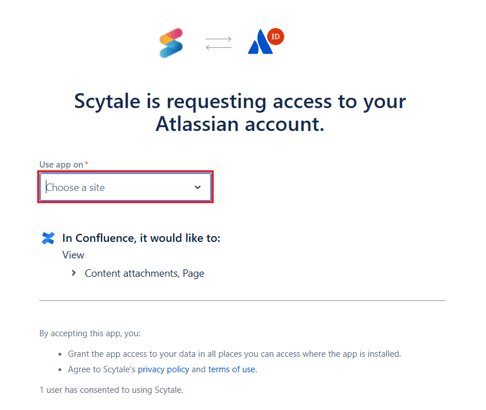Click the "Scytale is requesting access" headline
The image size is (486, 410).
pos(240,113)
